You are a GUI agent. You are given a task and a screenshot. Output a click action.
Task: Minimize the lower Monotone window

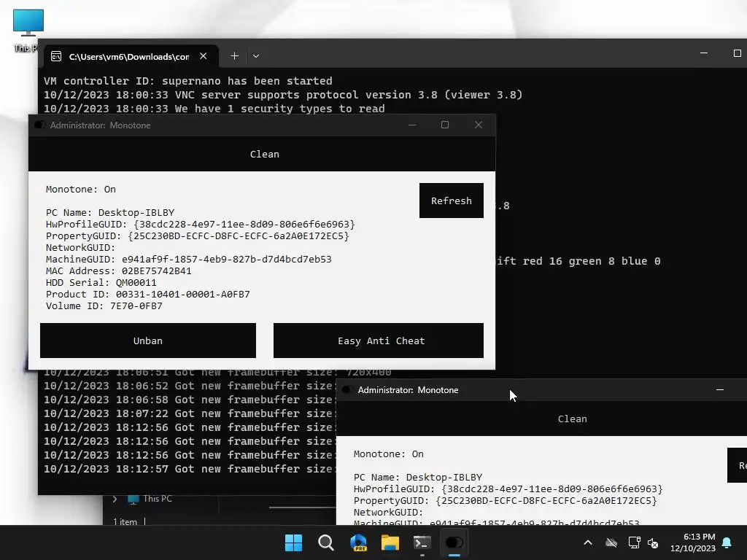tap(720, 390)
